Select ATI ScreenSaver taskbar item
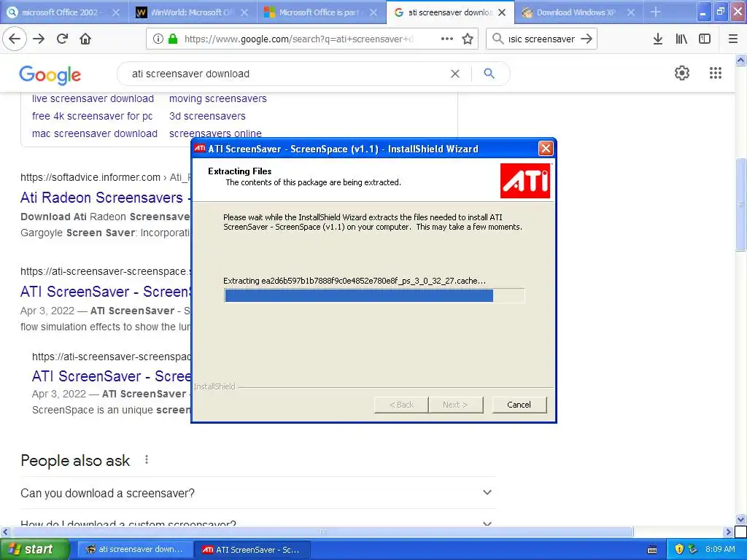 (252, 550)
